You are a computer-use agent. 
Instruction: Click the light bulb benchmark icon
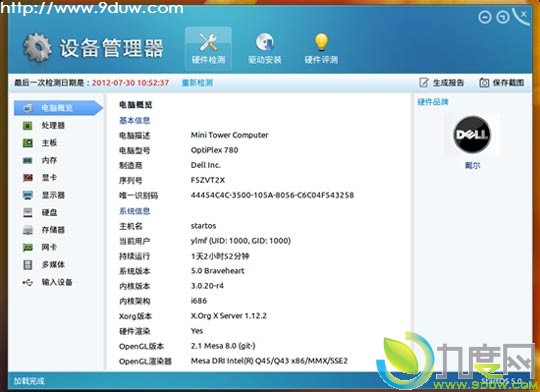tap(321, 42)
